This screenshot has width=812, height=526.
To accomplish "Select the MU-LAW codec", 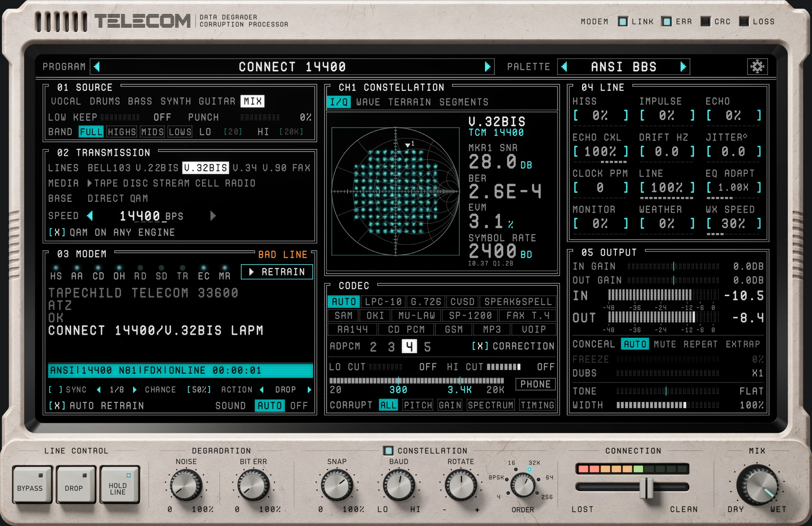I will 417,315.
